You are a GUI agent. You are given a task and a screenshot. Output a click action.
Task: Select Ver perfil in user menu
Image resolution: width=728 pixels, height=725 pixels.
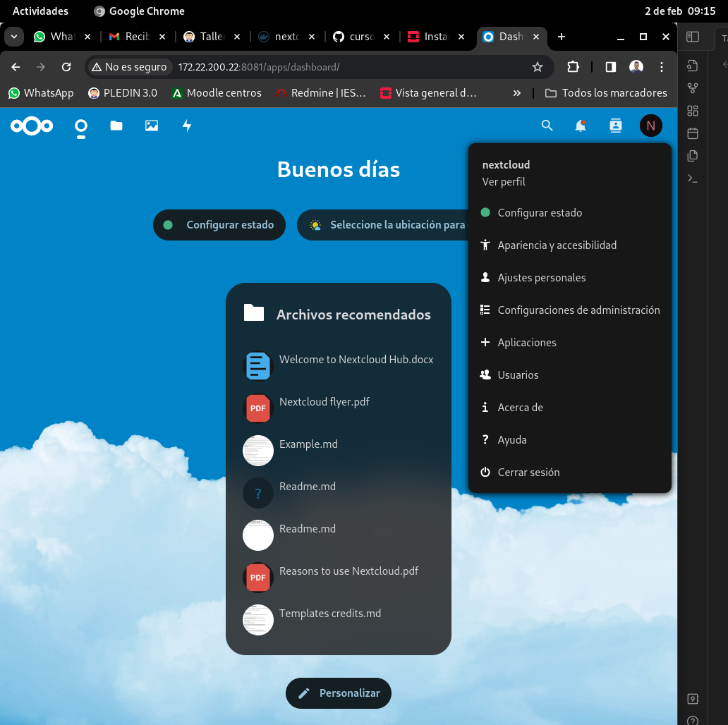504,181
